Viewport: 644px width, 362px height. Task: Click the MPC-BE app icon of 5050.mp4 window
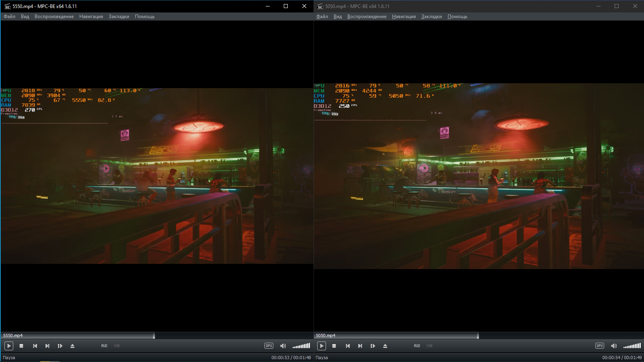320,6
